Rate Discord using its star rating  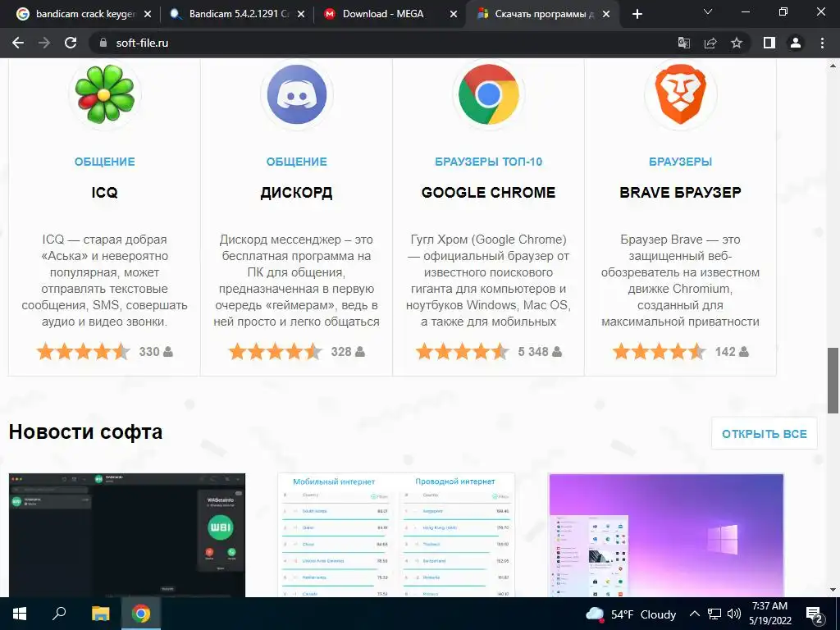276,352
